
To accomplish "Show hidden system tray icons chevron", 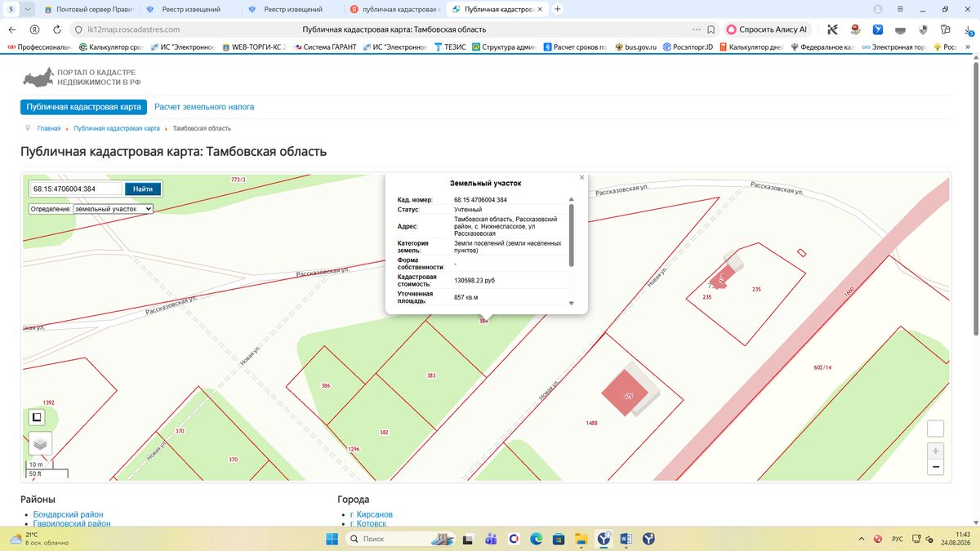I will click(x=862, y=539).
